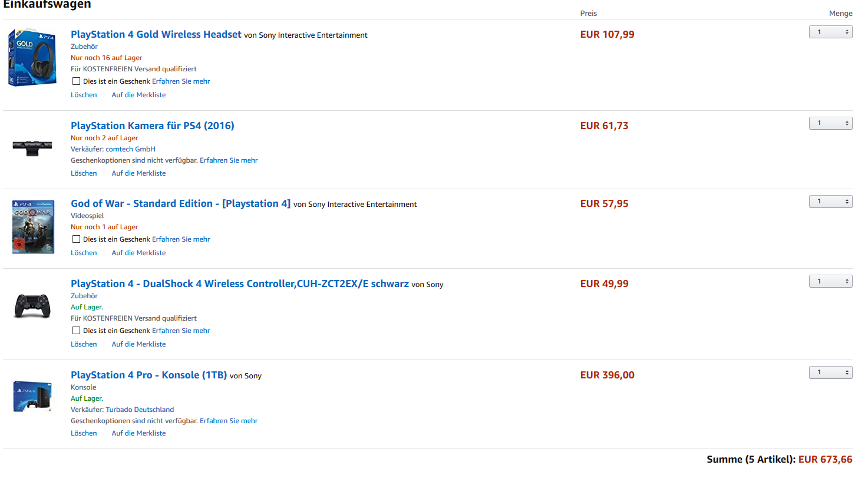Viewport: 868px width, 478px height.
Task: Open the PlayStation 4 Gold Wireless Headset title link
Action: point(156,34)
